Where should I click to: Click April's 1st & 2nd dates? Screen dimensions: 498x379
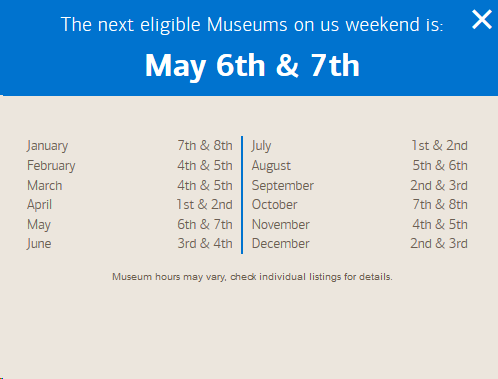(x=204, y=204)
